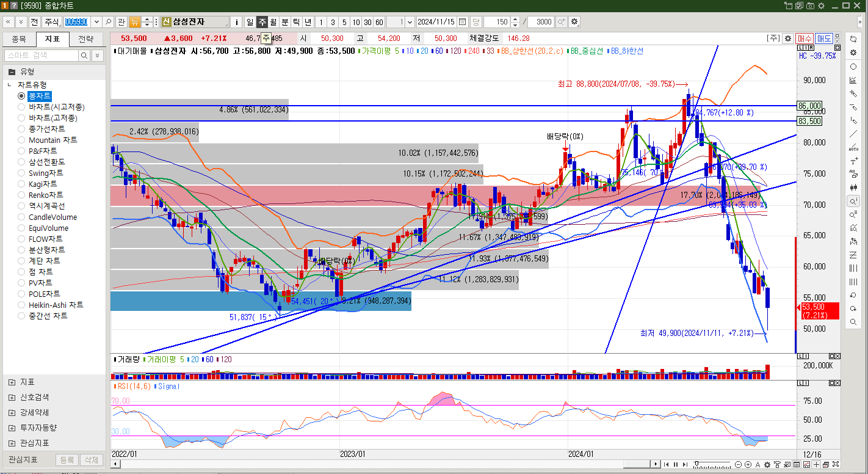This screenshot has width=868, height=474.
Task: Expand the 강세약세 tree section
Action: pyautogui.click(x=12, y=412)
